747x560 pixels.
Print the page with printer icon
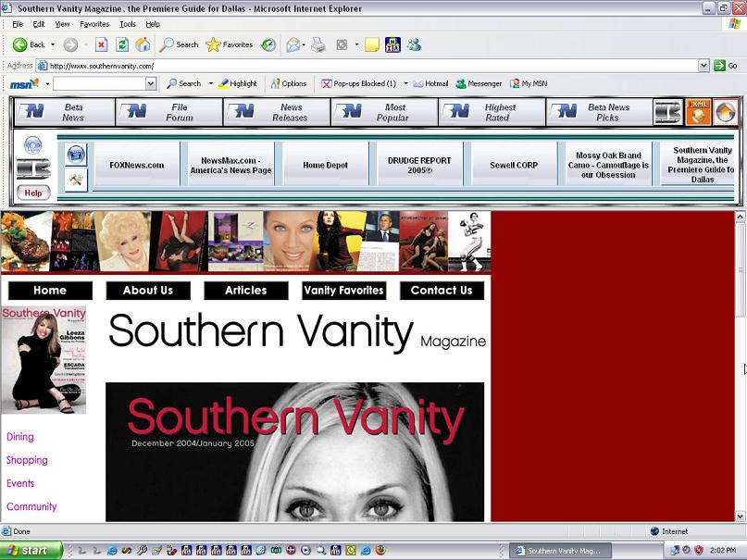[x=317, y=44]
